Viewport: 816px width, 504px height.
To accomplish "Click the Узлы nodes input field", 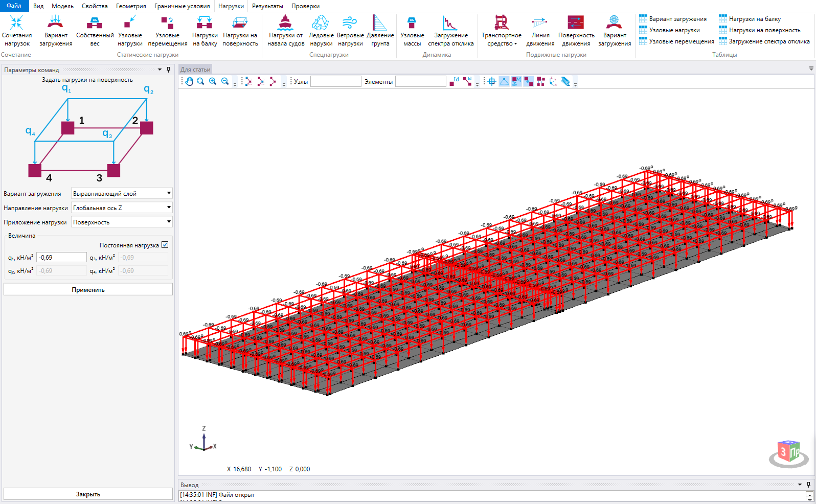I will [x=336, y=81].
